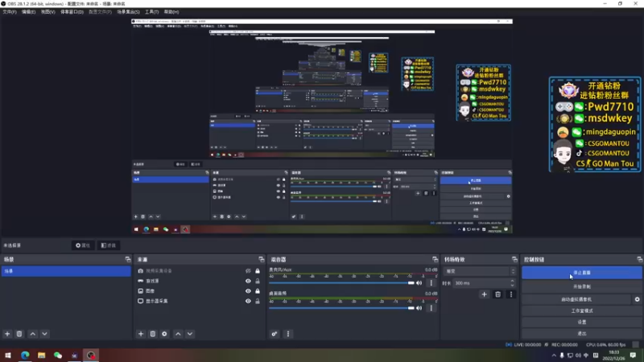Click the start recording button
644x362 pixels.
[x=581, y=286]
